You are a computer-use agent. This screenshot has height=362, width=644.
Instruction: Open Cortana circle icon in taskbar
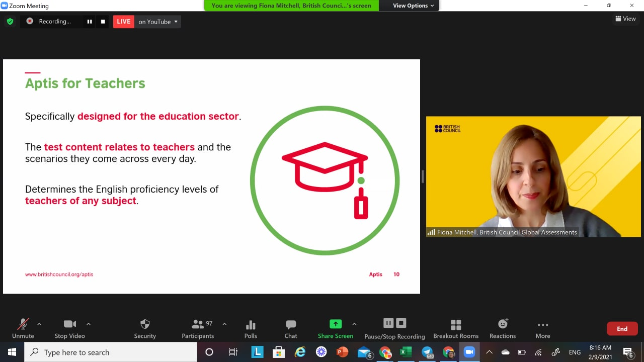[209, 352]
